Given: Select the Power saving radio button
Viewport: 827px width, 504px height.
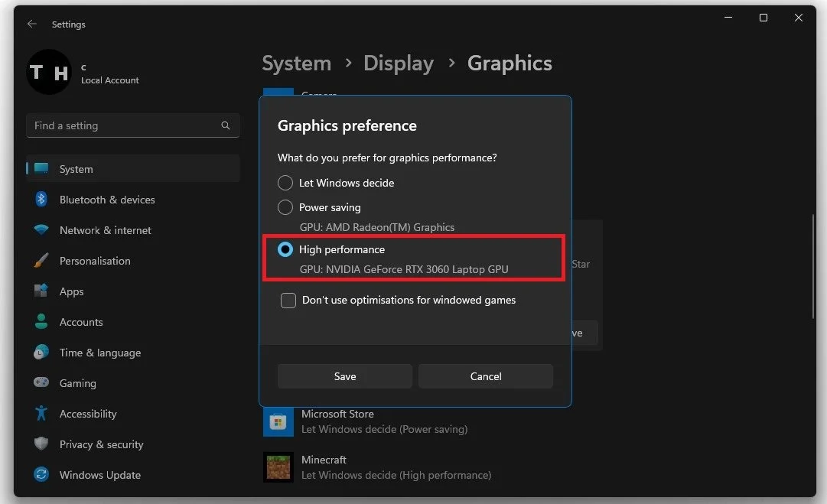Looking at the screenshot, I should point(285,207).
